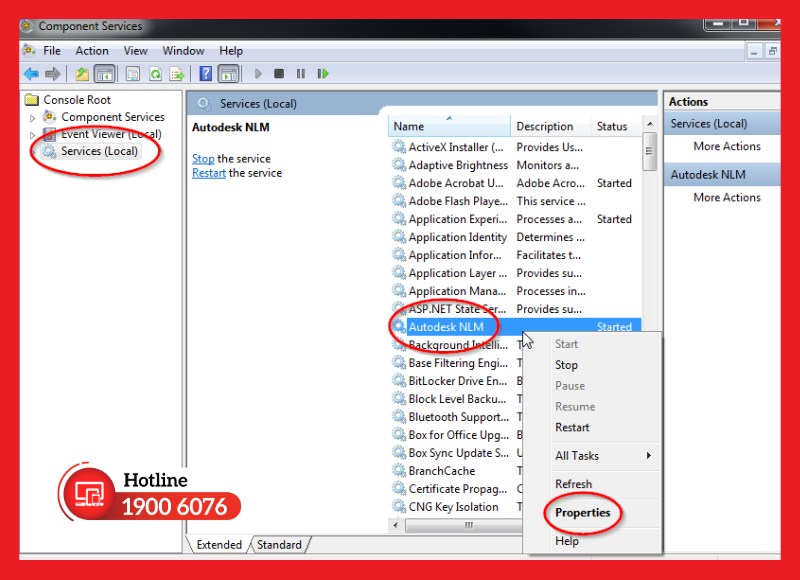Open the Help menu in the menu bar
800x580 pixels.
tap(231, 51)
